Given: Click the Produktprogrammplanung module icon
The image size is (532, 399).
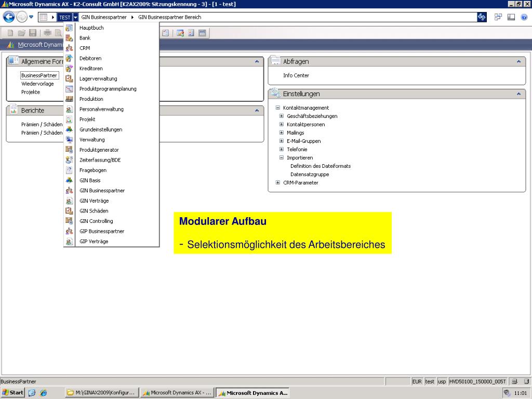Looking at the screenshot, I should [x=69, y=89].
